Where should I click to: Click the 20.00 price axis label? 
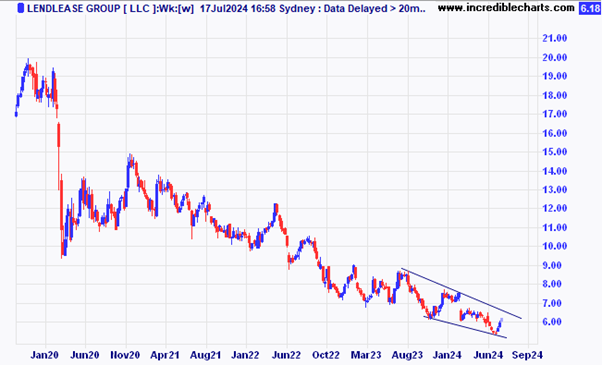554,57
